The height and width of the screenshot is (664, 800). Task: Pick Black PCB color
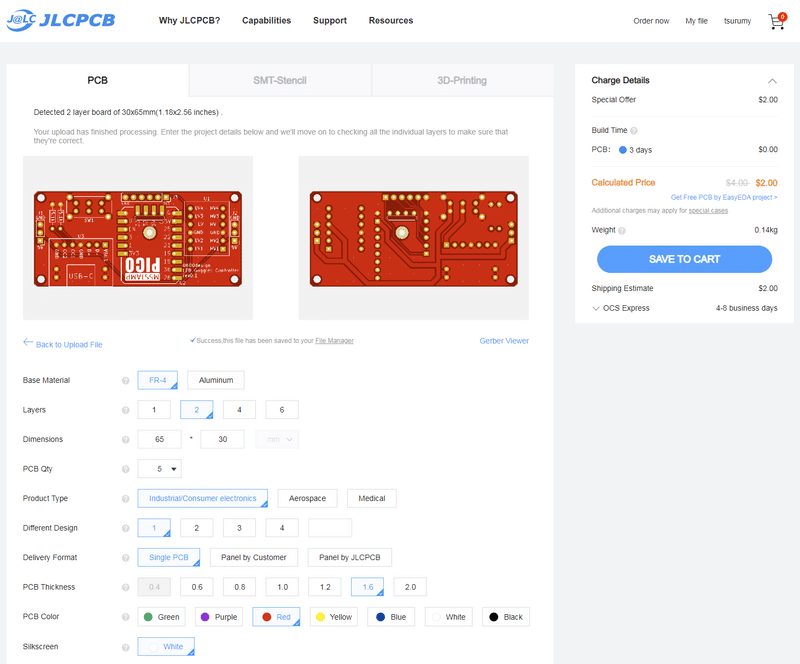pos(506,617)
